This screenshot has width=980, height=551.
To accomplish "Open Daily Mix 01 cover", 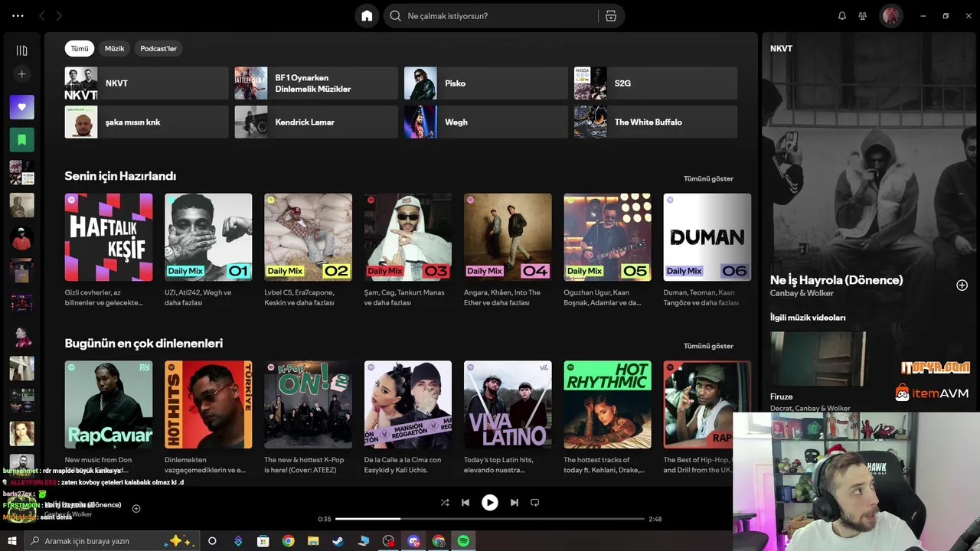I will pos(208,237).
